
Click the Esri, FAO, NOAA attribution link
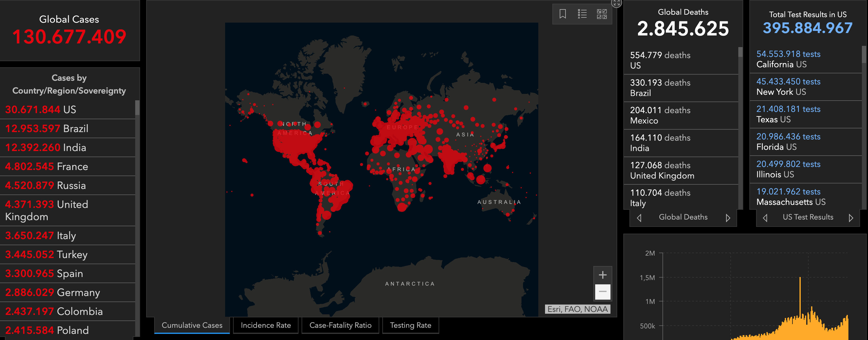[x=577, y=309]
